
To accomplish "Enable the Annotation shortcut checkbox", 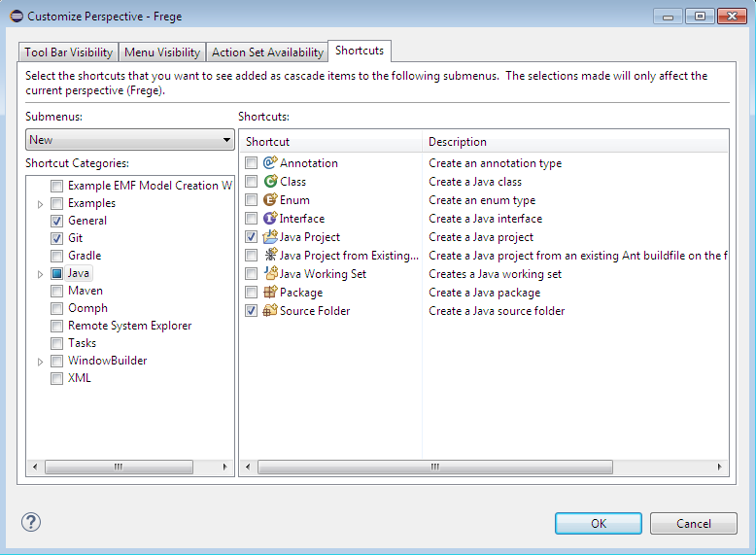I will (x=251, y=163).
